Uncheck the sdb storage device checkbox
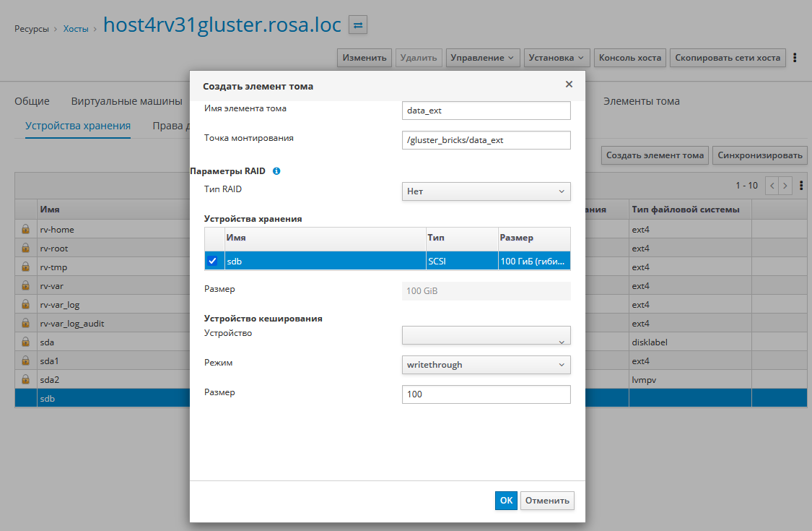Screen dimensions: 812x531 (212, 261)
